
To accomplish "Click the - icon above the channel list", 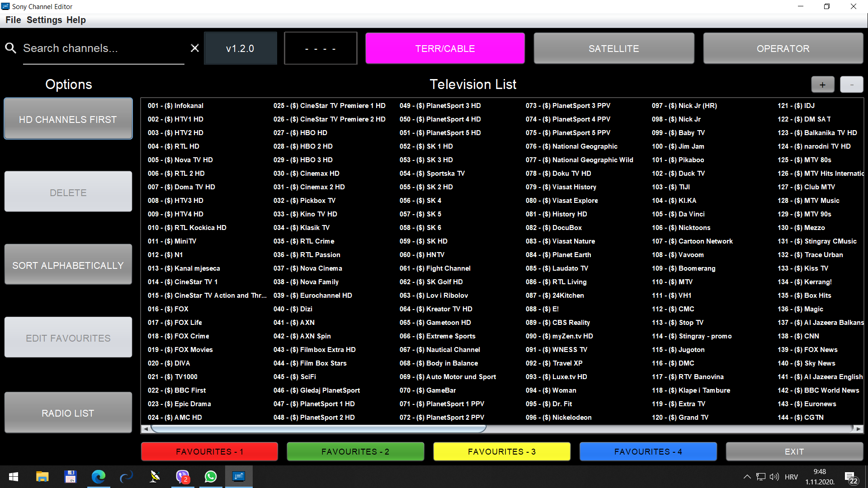I will point(851,84).
